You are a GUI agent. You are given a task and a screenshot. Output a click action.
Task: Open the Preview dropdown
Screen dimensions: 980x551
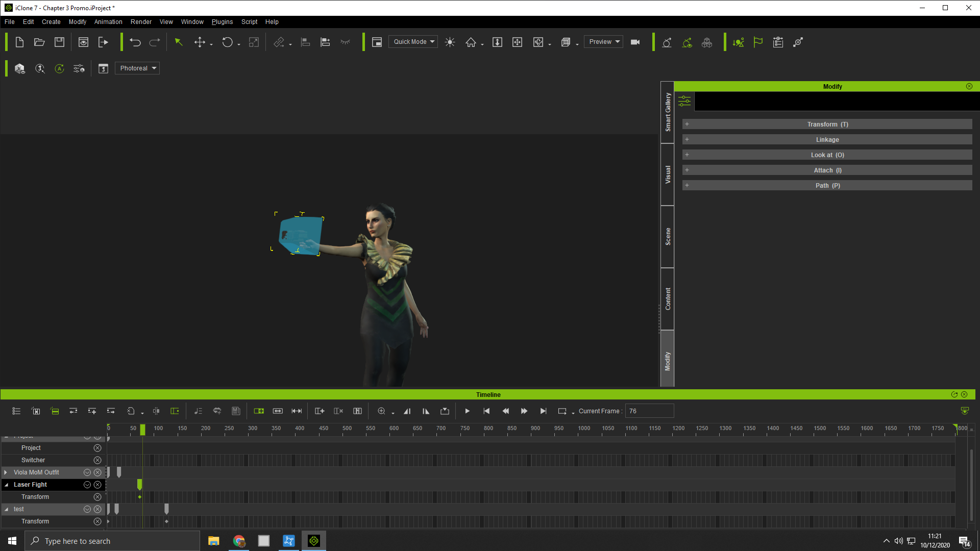point(603,42)
